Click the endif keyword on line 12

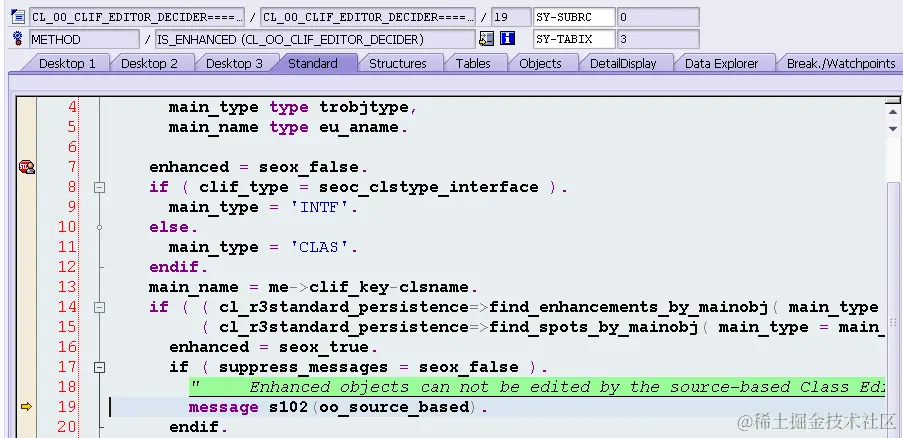pyautogui.click(x=173, y=268)
